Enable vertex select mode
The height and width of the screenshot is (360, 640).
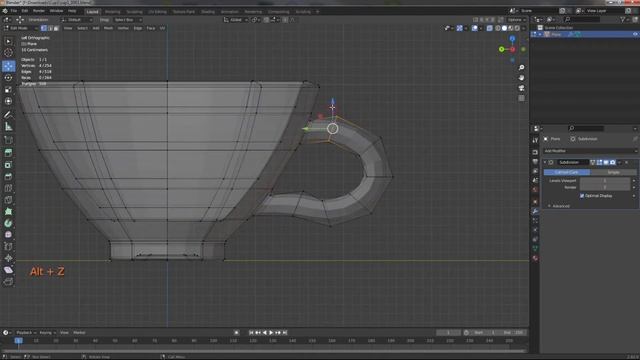[x=44, y=28]
